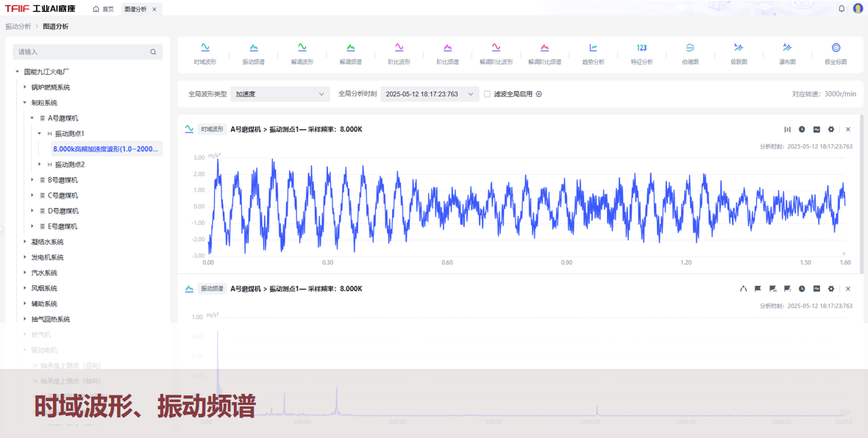Collapse the 制粉系统 tree node
The image size is (868, 438).
pos(24,103)
